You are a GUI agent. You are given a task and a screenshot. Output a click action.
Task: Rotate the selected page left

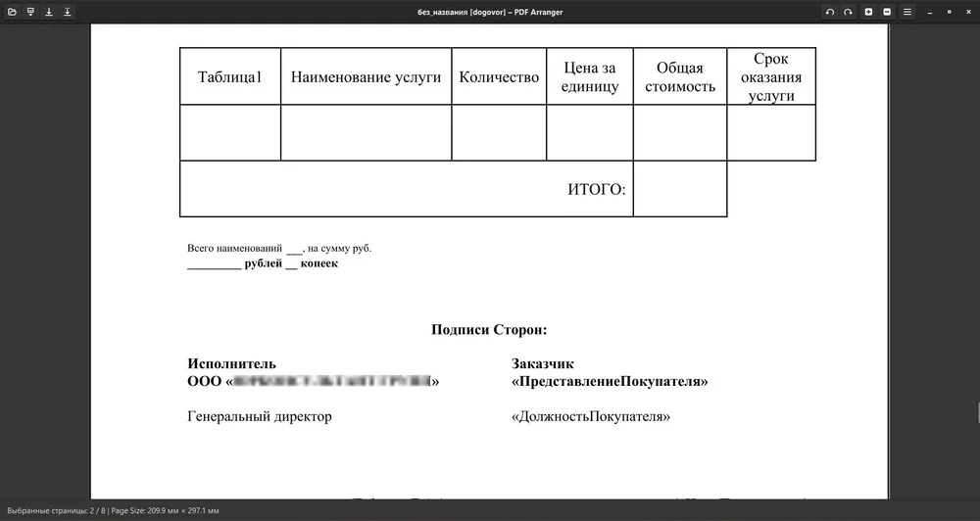click(x=830, y=12)
